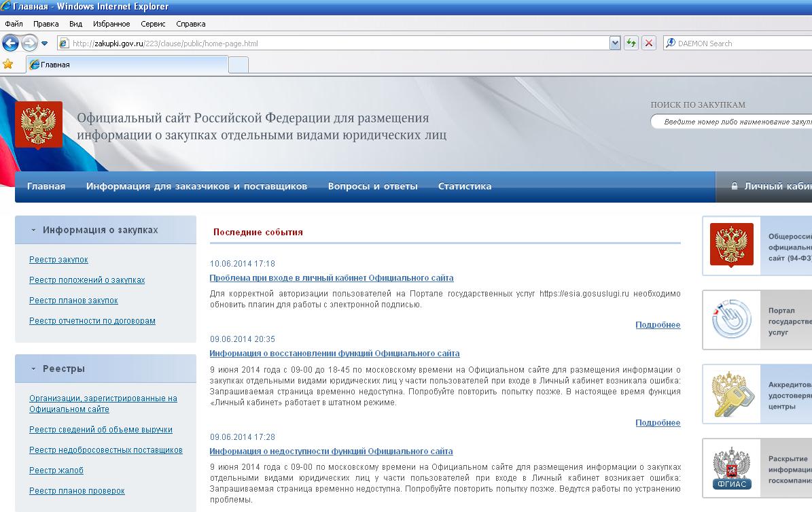Collapse the Информация о закупках panel
Screen dimensions: 812x512
point(33,231)
